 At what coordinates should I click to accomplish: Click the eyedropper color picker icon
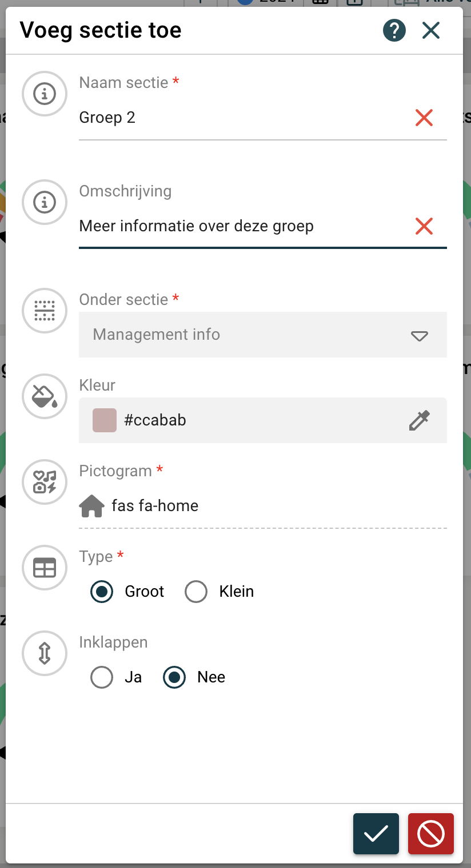pos(419,420)
